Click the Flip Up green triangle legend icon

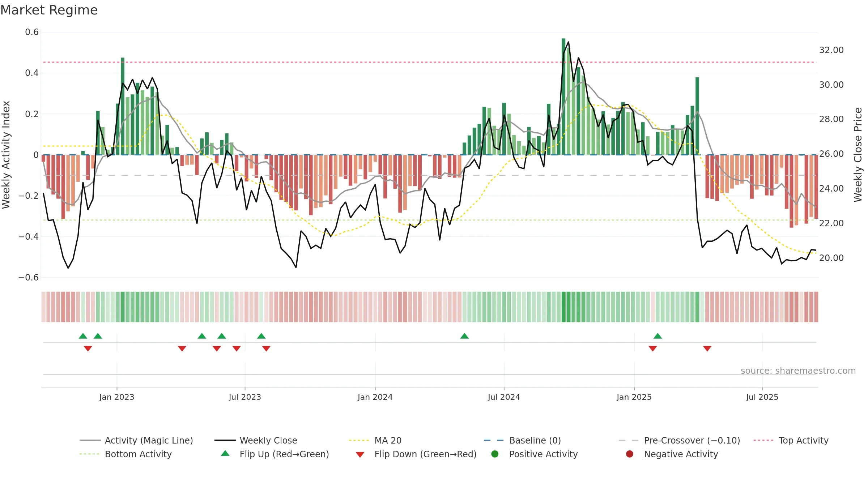tap(225, 453)
